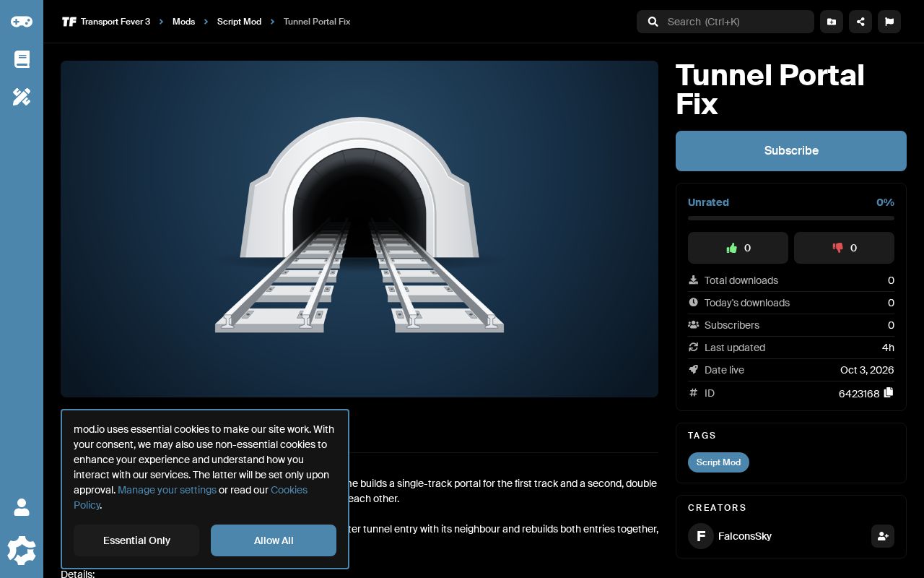Click the Today's downloads row label
The image size is (924, 578).
747,303
